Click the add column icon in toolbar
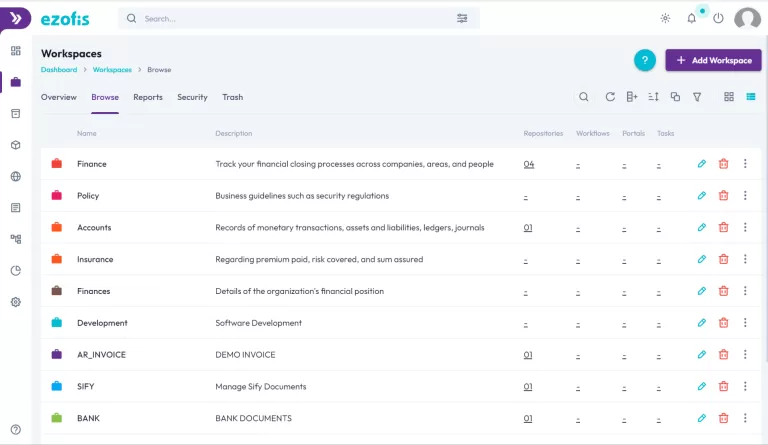 [631, 97]
